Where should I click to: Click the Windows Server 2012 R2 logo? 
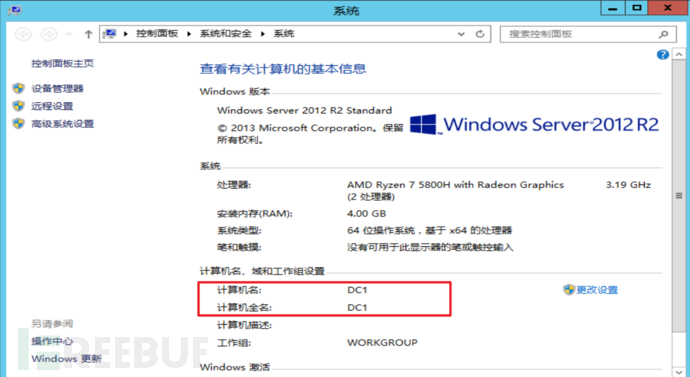tap(534, 124)
